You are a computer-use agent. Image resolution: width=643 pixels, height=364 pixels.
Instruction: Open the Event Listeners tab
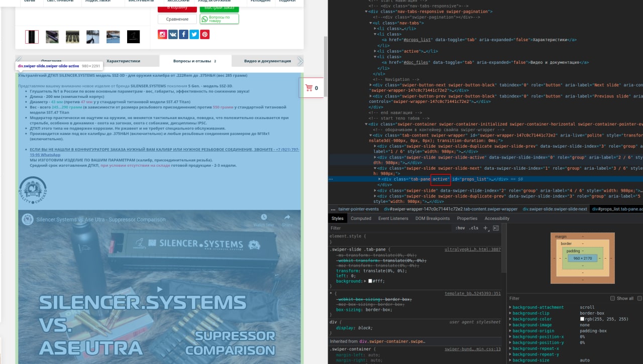[393, 218]
